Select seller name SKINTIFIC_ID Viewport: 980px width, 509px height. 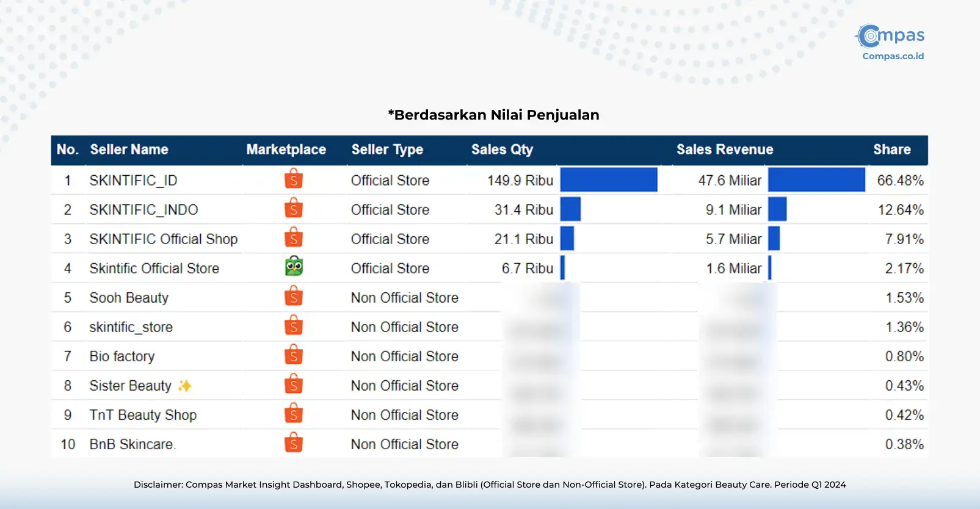[133, 181]
